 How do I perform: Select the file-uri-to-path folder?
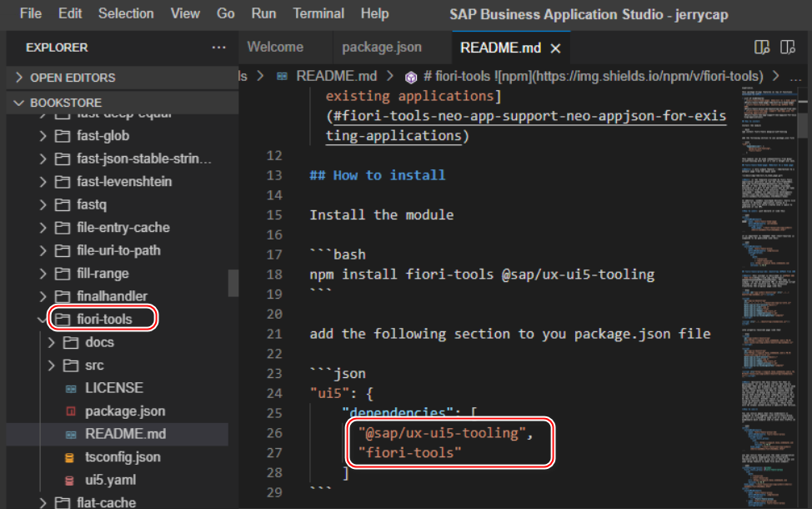pyautogui.click(x=118, y=250)
